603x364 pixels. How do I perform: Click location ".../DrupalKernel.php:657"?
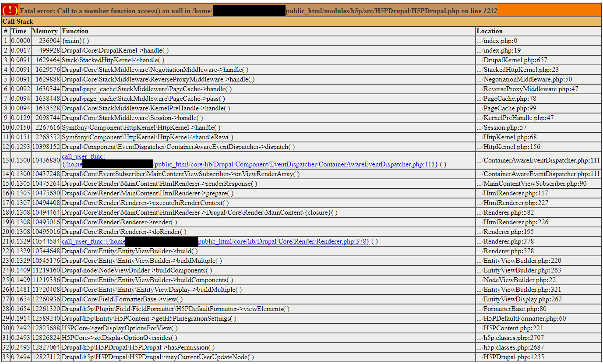(x=512, y=60)
